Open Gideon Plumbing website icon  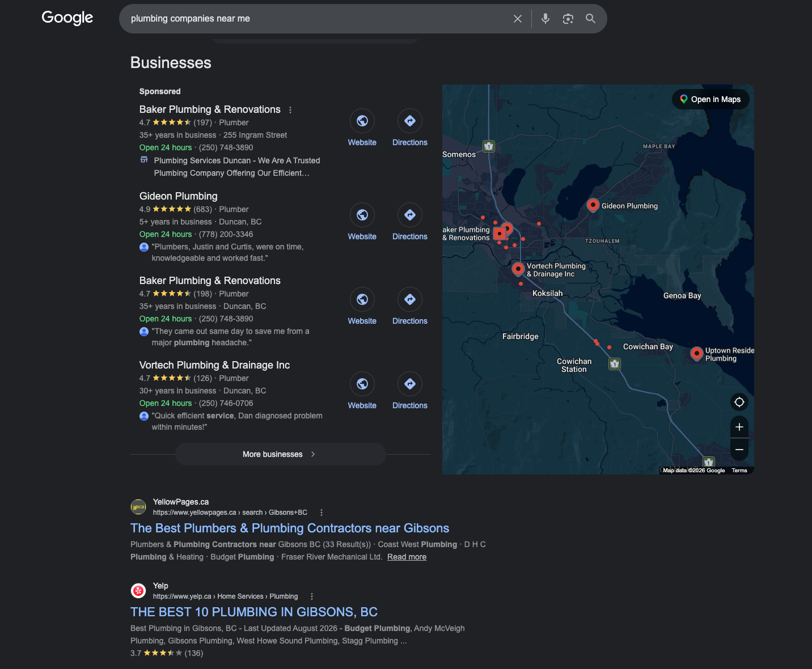tap(362, 215)
